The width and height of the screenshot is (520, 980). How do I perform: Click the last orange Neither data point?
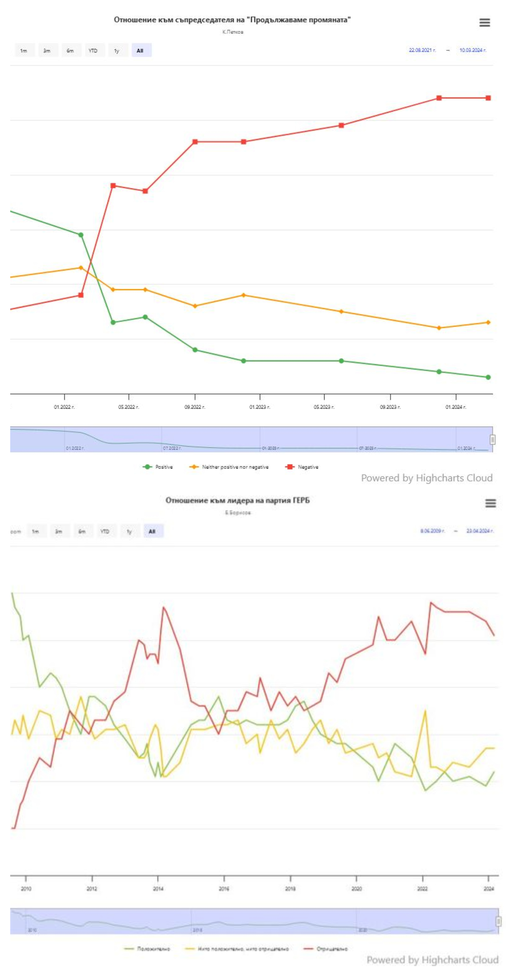click(488, 322)
